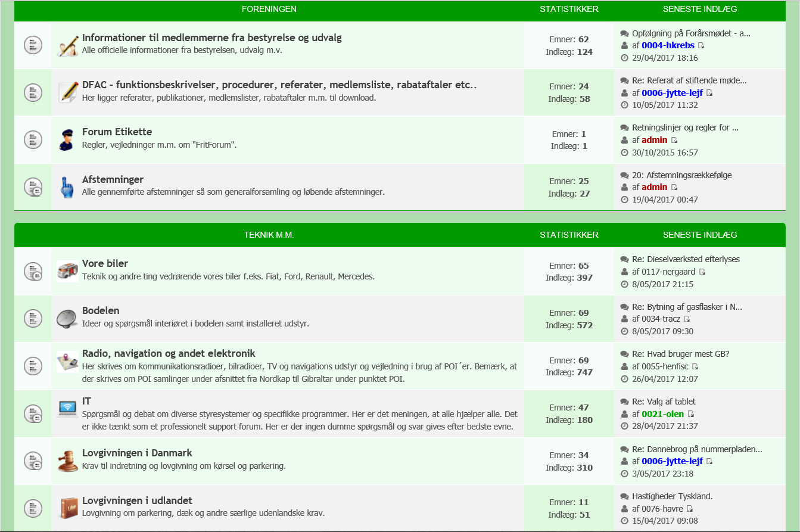Screen dimensions: 800x532
Task: View admin profile in Afstemninger row
Action: (x=655, y=187)
